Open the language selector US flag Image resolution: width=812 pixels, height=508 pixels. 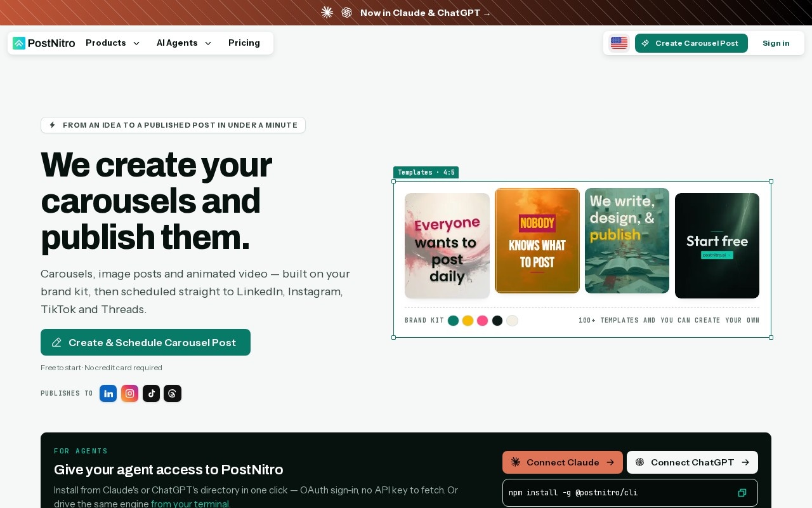click(x=619, y=43)
